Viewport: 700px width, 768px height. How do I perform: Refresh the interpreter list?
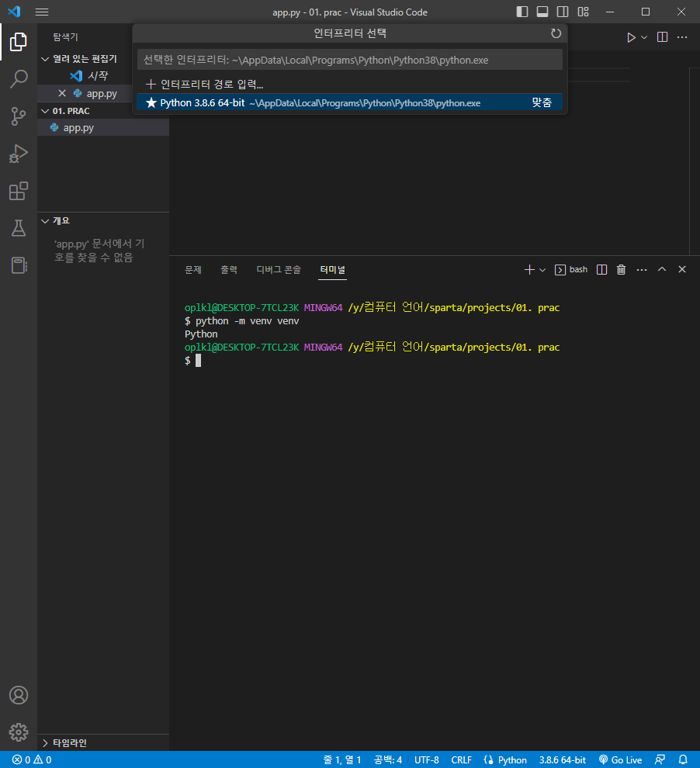556,33
